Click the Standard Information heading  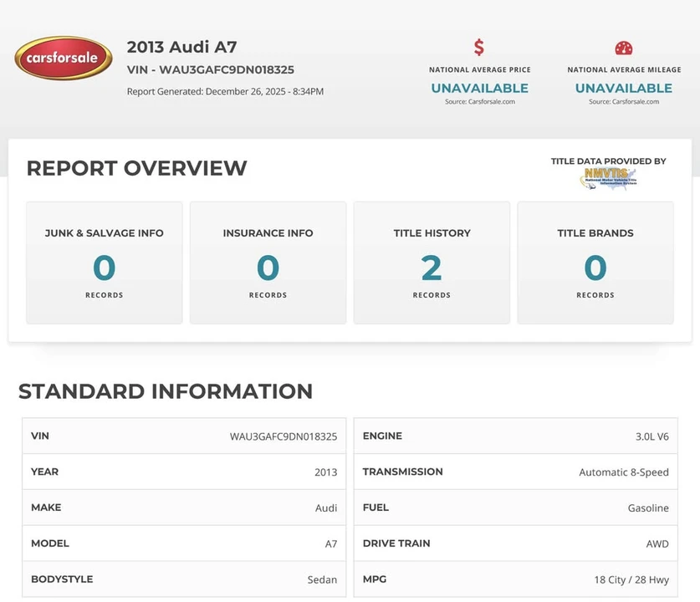pyautogui.click(x=166, y=391)
